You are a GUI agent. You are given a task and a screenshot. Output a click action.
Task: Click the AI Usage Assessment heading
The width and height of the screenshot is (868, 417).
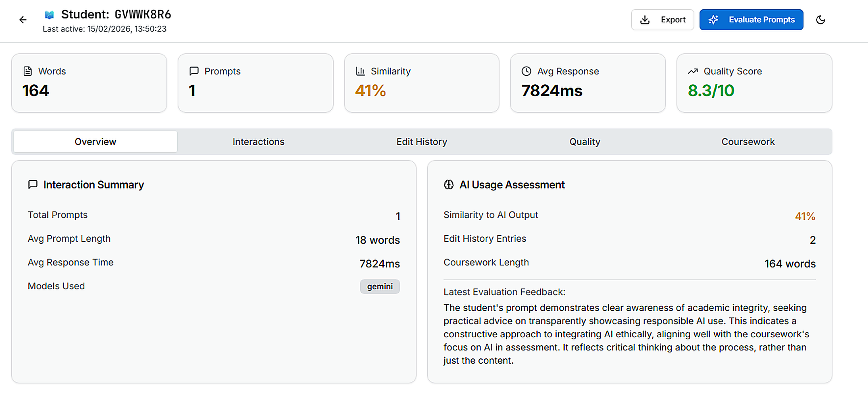pyautogui.click(x=512, y=184)
